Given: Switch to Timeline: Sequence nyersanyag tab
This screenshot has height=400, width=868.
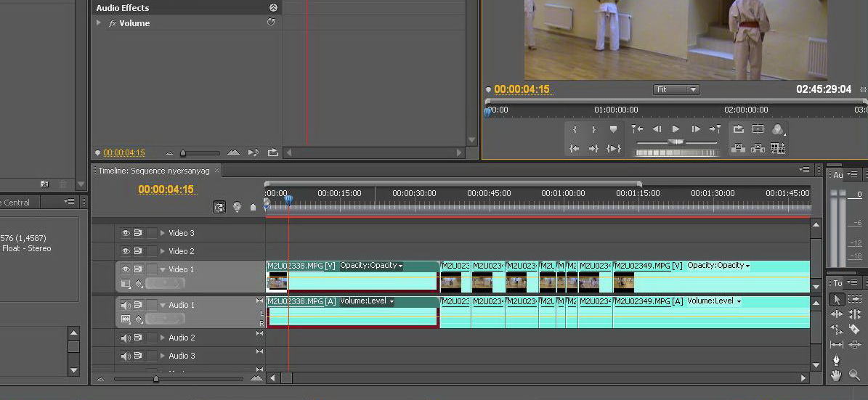Looking at the screenshot, I should 154,171.
